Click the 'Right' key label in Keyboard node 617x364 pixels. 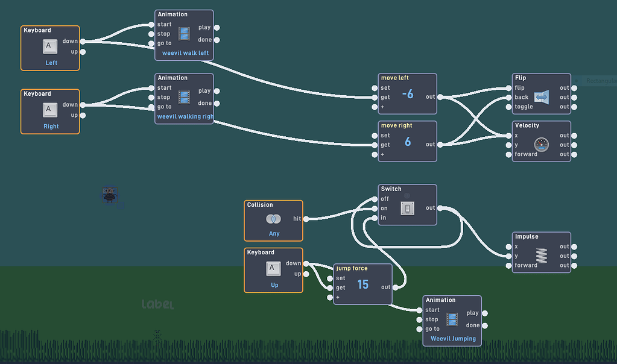click(51, 127)
